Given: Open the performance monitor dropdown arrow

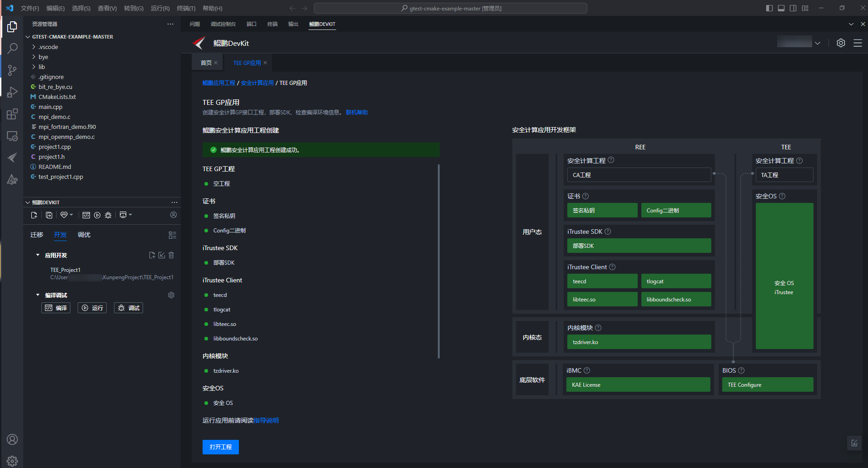Looking at the screenshot, I should [x=130, y=215].
